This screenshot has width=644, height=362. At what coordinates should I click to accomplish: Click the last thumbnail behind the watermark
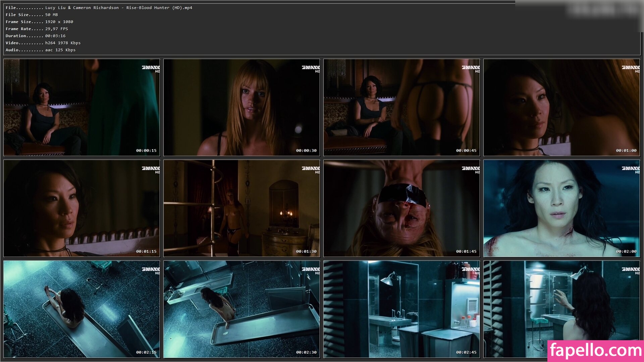[561, 302]
